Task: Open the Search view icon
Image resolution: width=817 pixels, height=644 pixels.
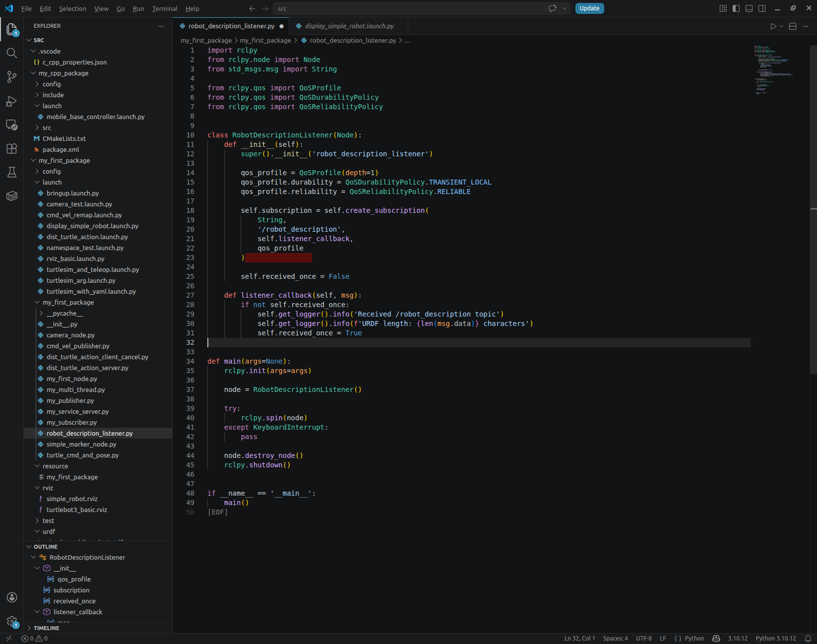Action: click(12, 53)
